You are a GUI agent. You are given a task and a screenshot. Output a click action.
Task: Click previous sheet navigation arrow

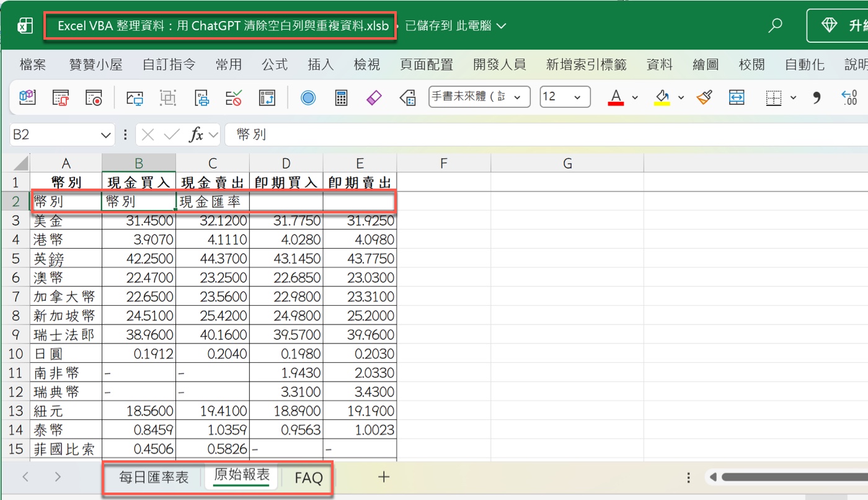pos(25,476)
